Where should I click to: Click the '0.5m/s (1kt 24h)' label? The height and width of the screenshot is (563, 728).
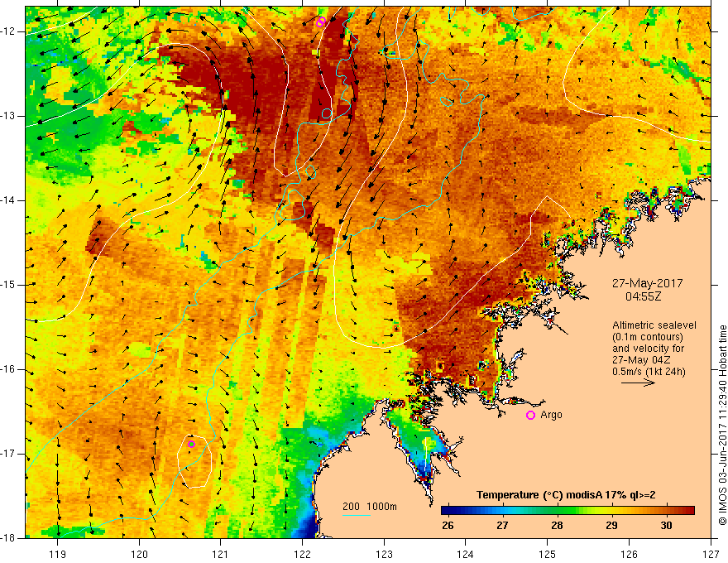pos(649,372)
